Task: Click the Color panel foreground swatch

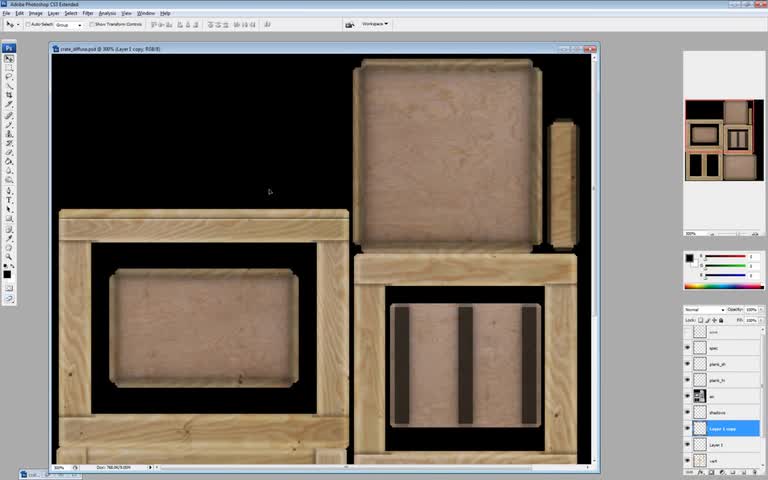Action: coord(690,258)
